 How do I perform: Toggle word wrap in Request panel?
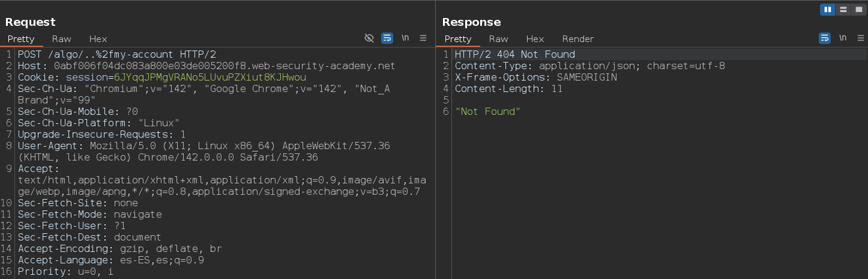[x=387, y=38]
